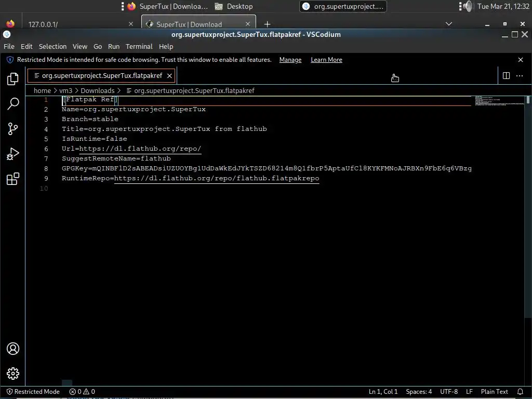
Task: Open the File menu
Action: [x=9, y=46]
